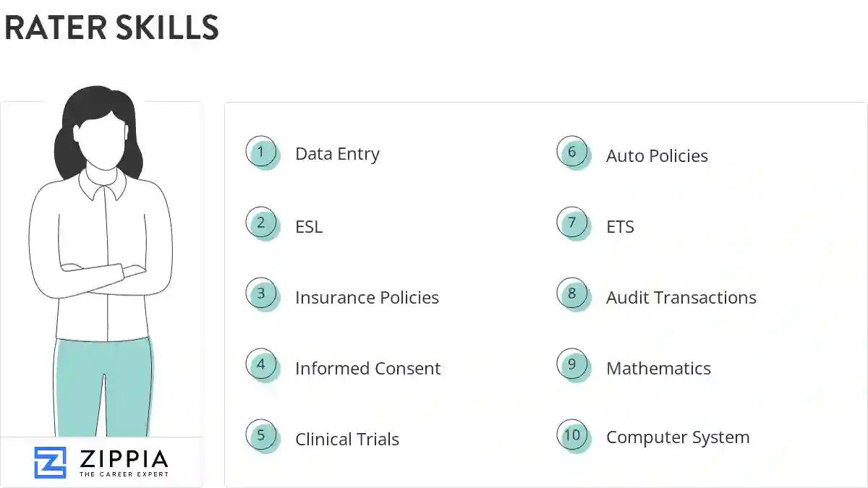Select the ESL skill text
Viewport: 868px width, 488px height.
tap(309, 227)
